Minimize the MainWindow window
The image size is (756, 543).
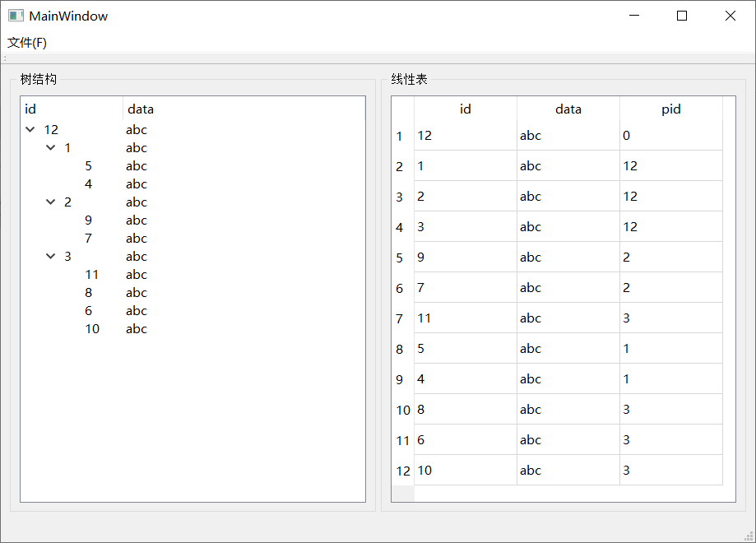click(634, 16)
